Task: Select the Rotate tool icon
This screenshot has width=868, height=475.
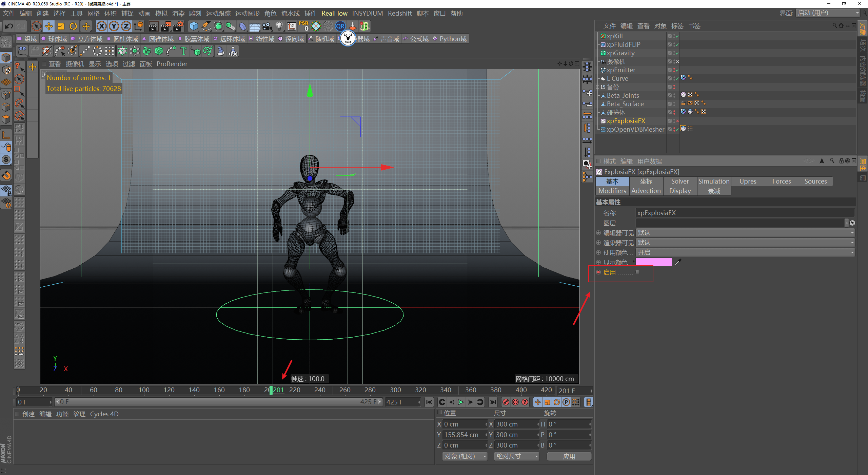Action: [x=73, y=26]
